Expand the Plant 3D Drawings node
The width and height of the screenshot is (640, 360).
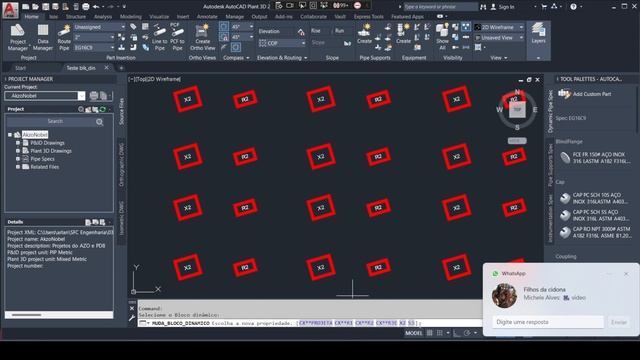[18, 151]
